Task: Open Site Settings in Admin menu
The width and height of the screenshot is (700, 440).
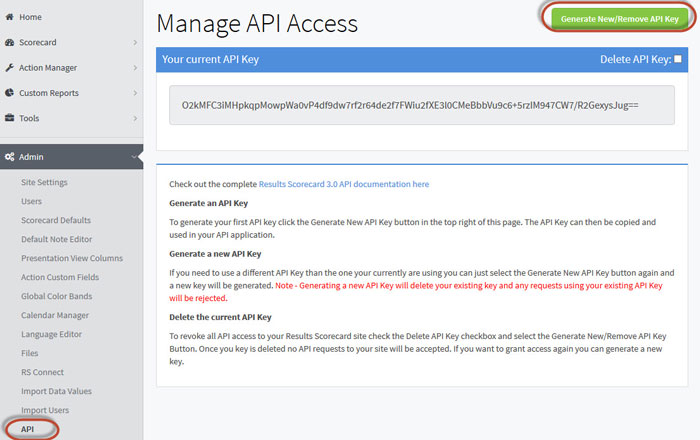Action: tap(44, 182)
